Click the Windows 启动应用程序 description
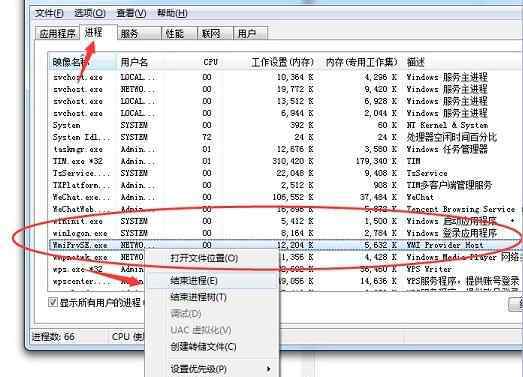The width and height of the screenshot is (523, 377). [x=452, y=221]
